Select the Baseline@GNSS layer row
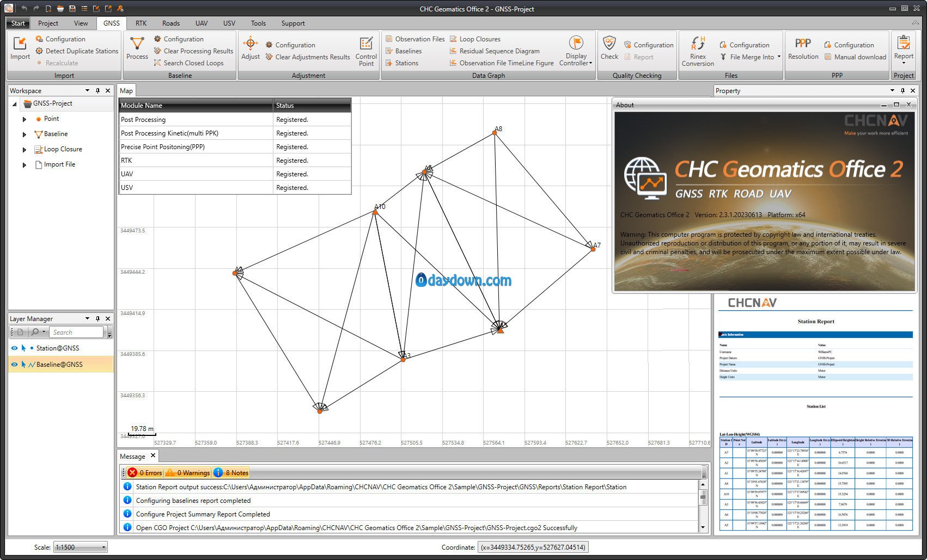927x560 pixels. point(60,365)
